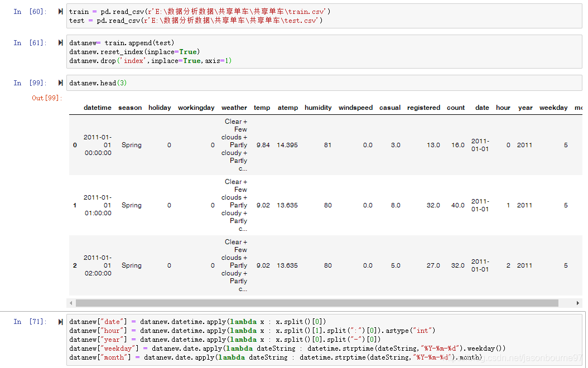Run cell In [99] via run icon
The image size is (588, 368).
coord(60,83)
